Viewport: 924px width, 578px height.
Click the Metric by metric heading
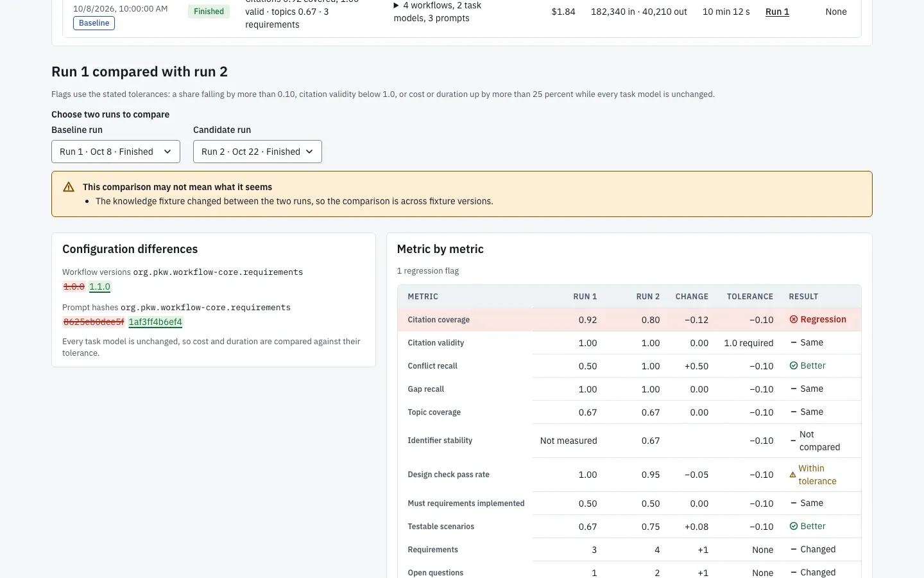[440, 249]
